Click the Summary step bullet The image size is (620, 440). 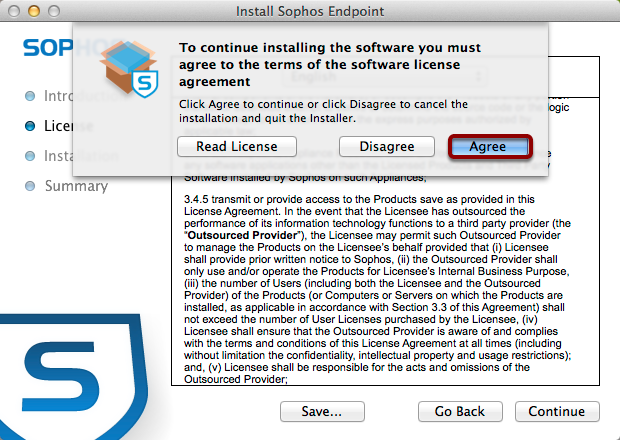coord(30,186)
